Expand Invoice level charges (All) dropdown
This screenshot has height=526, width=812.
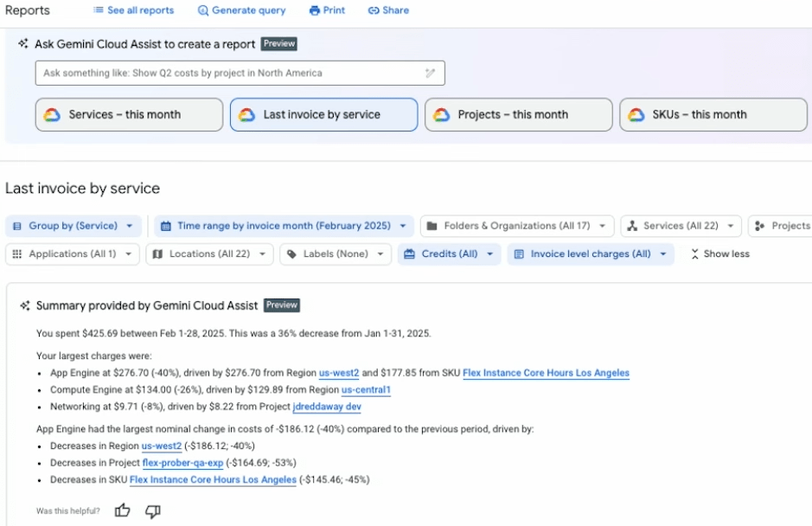591,254
